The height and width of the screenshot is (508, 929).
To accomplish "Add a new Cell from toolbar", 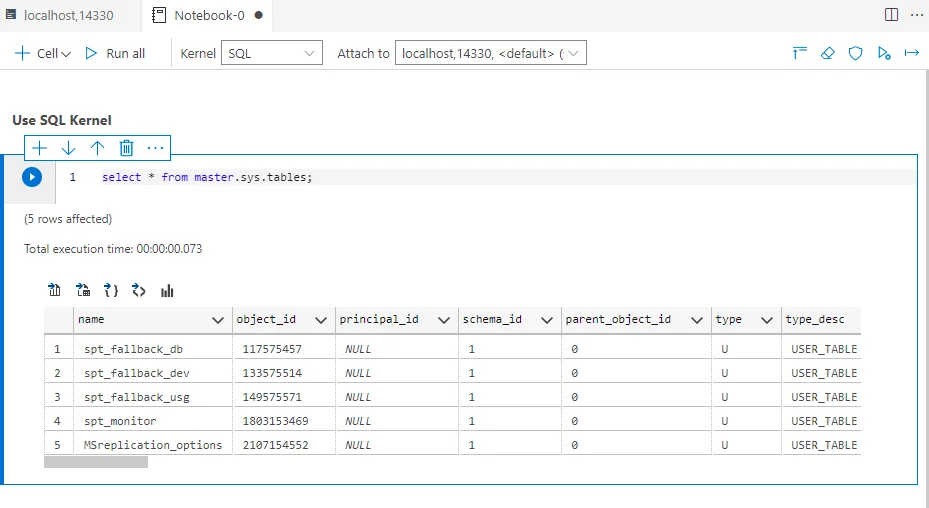I will 42,53.
